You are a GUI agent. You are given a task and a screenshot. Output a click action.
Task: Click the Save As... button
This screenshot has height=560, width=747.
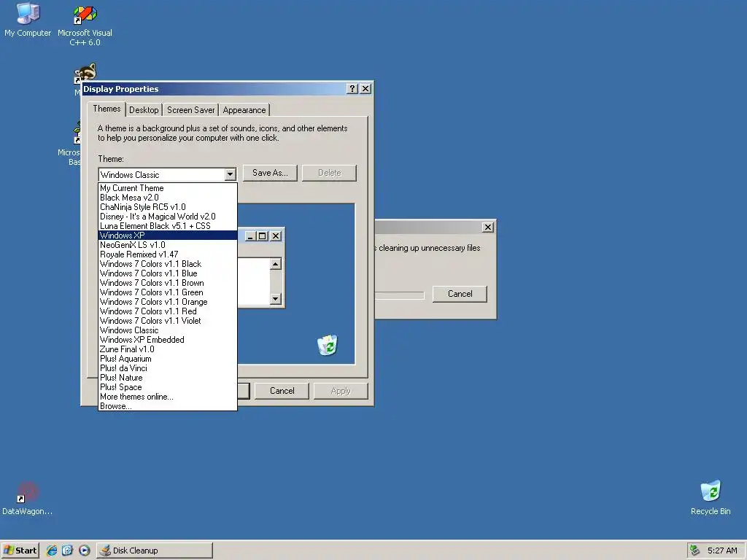pyautogui.click(x=270, y=173)
